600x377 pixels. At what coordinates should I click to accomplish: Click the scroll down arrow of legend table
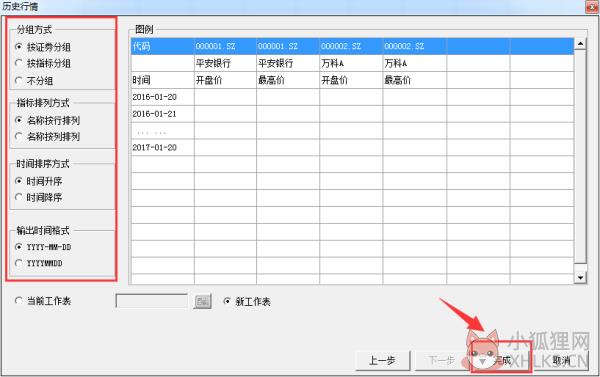point(580,277)
